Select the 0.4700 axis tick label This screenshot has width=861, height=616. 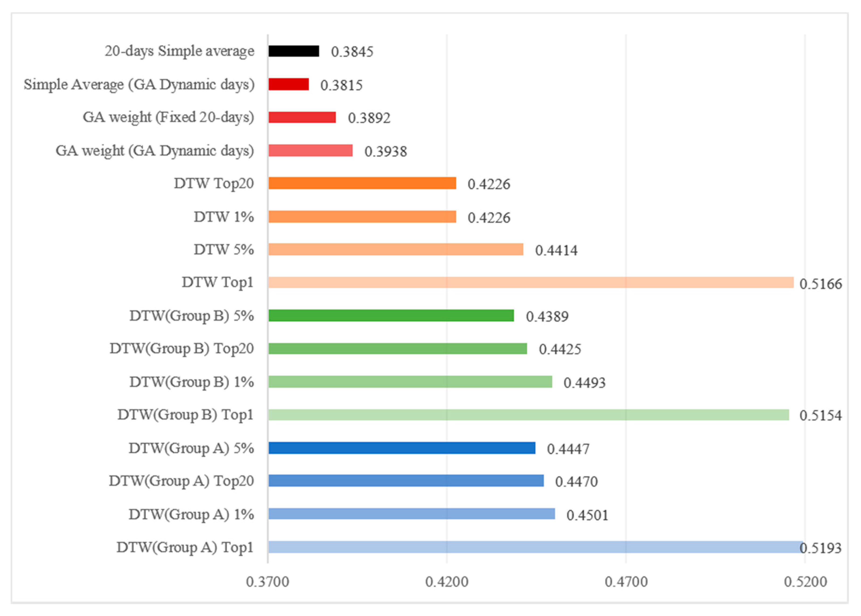point(626,581)
